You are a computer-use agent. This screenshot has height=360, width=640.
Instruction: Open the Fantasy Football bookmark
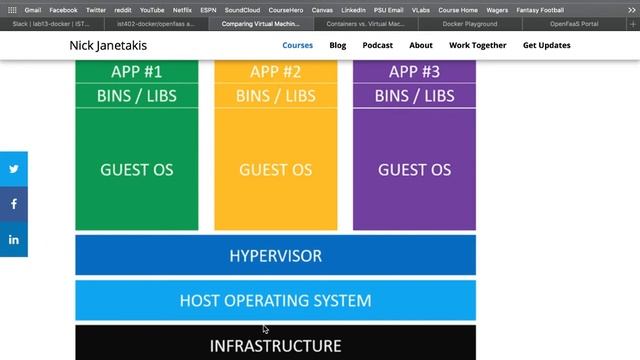pyautogui.click(x=540, y=10)
